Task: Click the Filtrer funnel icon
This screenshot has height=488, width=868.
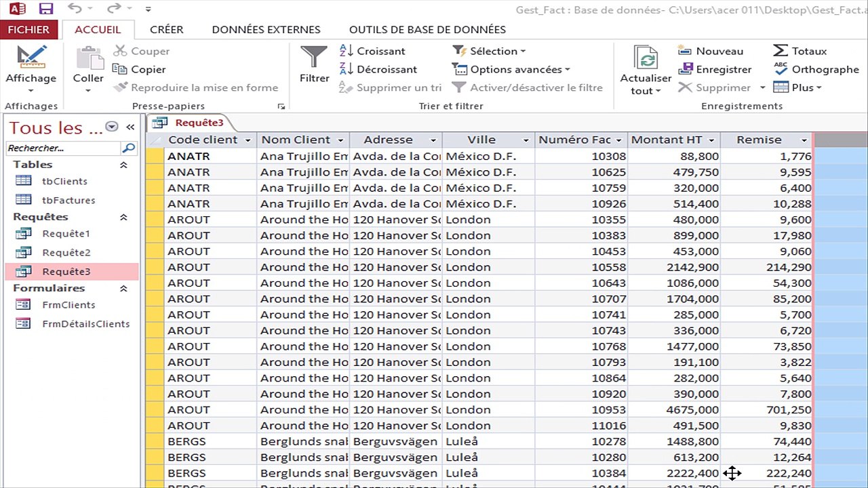Action: 314,57
